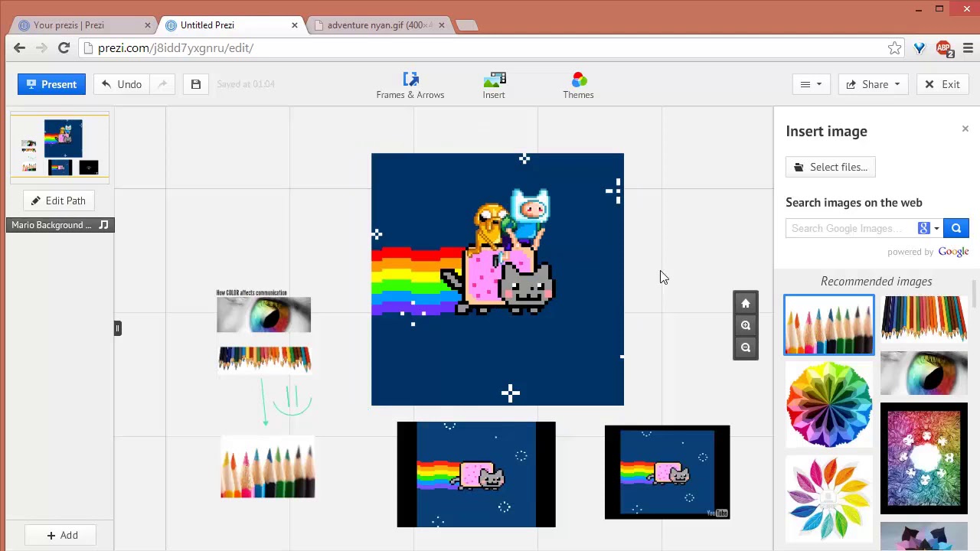Select the rainbow eye recommended image

click(x=924, y=373)
